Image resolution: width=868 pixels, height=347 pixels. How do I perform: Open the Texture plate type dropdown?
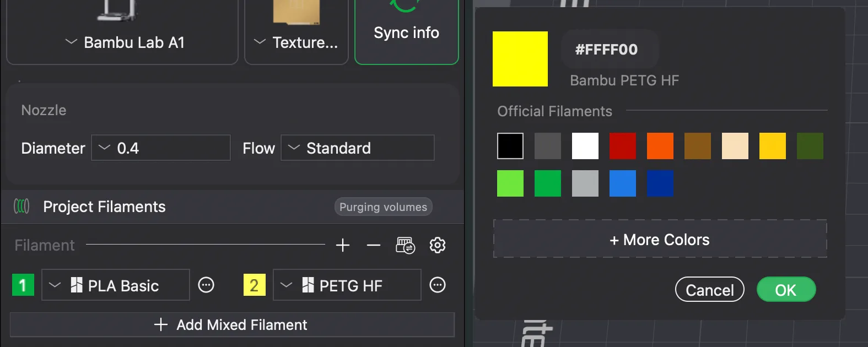(x=296, y=42)
